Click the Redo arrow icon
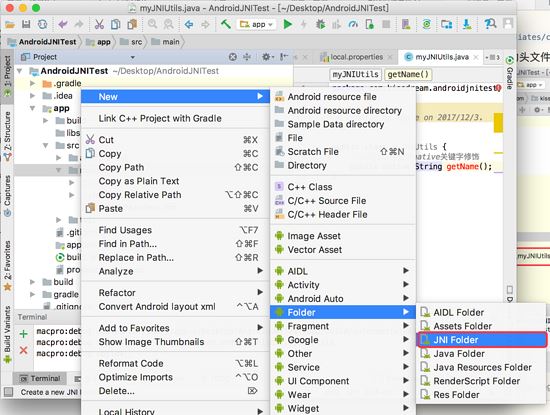Screen dimensions: 550x415 coord(79,24)
